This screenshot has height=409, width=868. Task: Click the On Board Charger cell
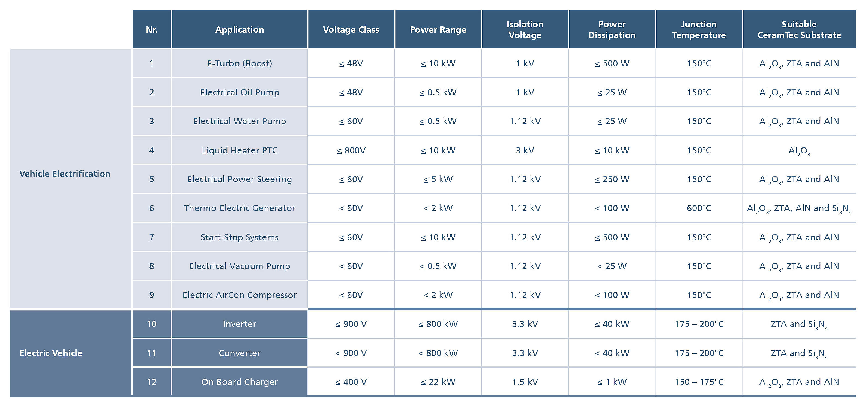(x=239, y=382)
